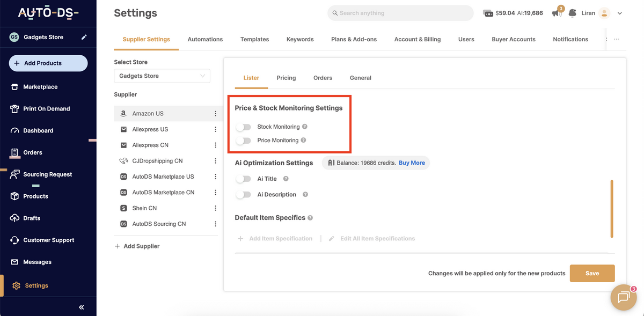Open the Automations settings tab
Image resolution: width=644 pixels, height=316 pixels.
tap(205, 39)
